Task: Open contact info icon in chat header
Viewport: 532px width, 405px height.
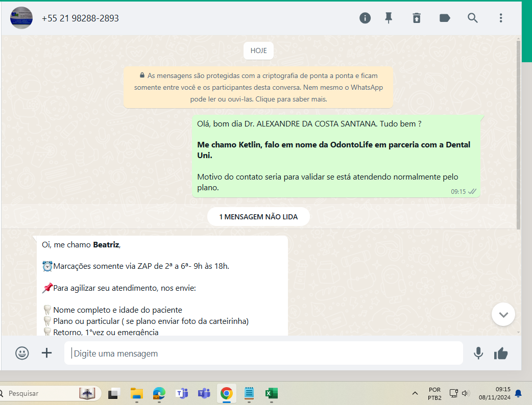Action: click(365, 18)
